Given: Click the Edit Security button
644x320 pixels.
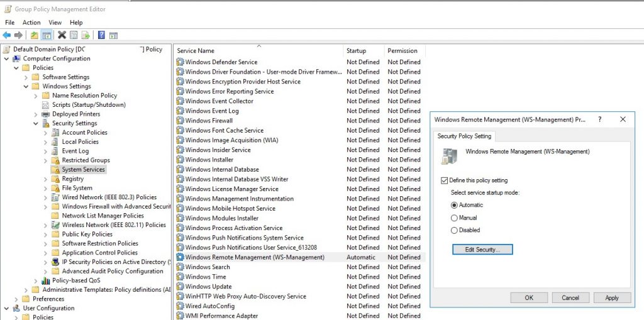Looking at the screenshot, I should point(482,250).
